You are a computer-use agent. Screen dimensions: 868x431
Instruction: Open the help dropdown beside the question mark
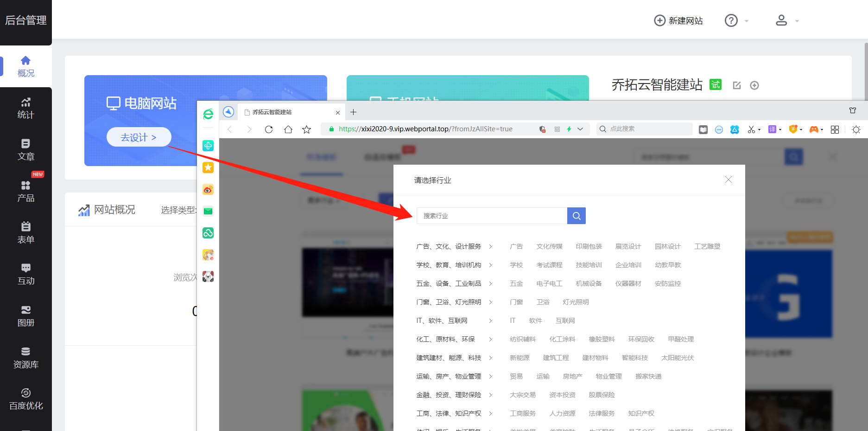tap(746, 20)
